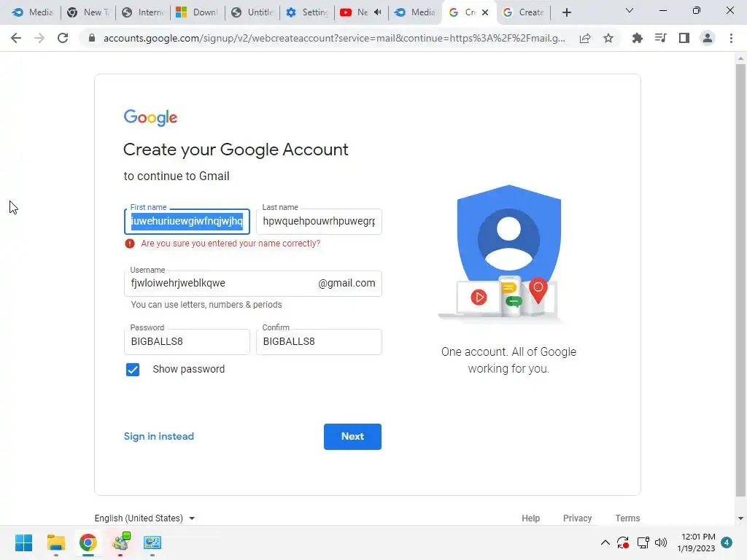Open the Terms link
Screen dimensions: 747x560
tap(627, 518)
